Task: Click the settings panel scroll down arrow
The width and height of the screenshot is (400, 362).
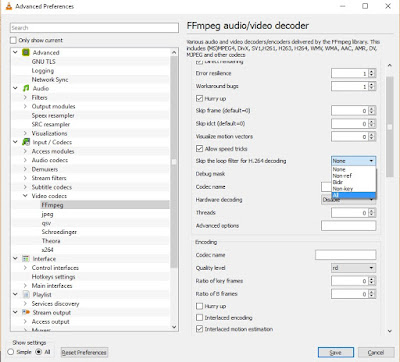Action: click(x=390, y=331)
